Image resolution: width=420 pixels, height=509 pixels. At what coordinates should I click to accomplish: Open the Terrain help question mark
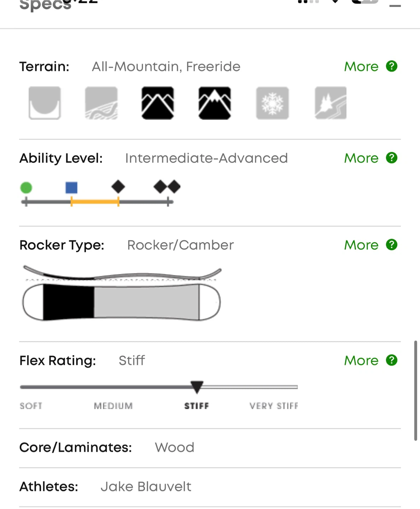[392, 66]
